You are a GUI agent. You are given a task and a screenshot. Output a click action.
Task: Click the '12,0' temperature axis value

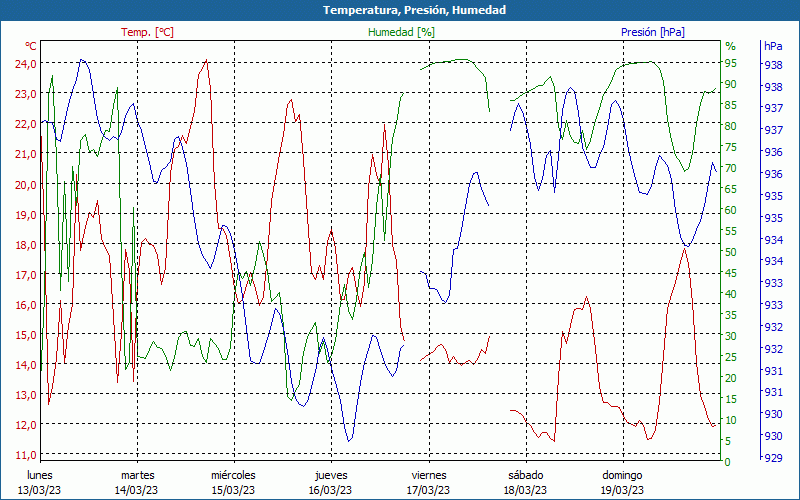pos(26,424)
